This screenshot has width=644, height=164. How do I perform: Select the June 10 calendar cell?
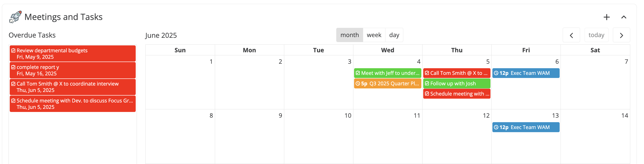pos(318,136)
